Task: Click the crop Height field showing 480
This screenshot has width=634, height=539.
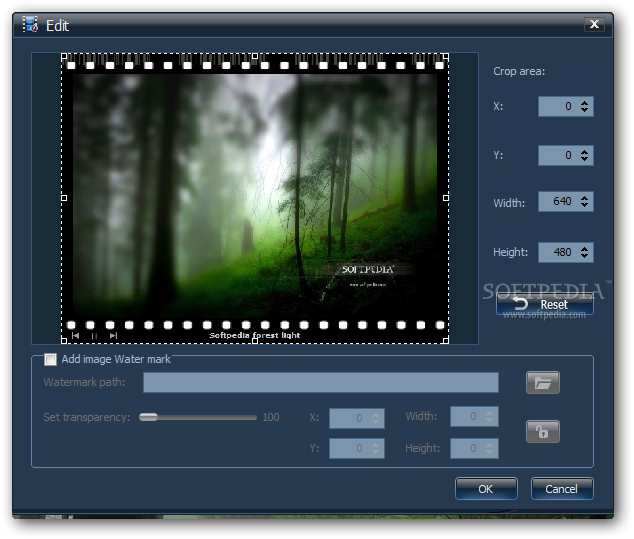Action: [566, 252]
